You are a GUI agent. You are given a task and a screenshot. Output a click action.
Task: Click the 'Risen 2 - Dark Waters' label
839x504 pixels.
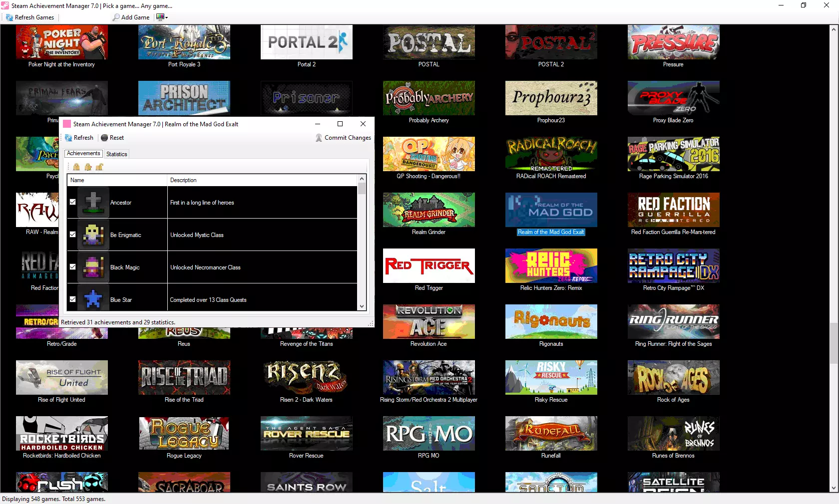(306, 400)
